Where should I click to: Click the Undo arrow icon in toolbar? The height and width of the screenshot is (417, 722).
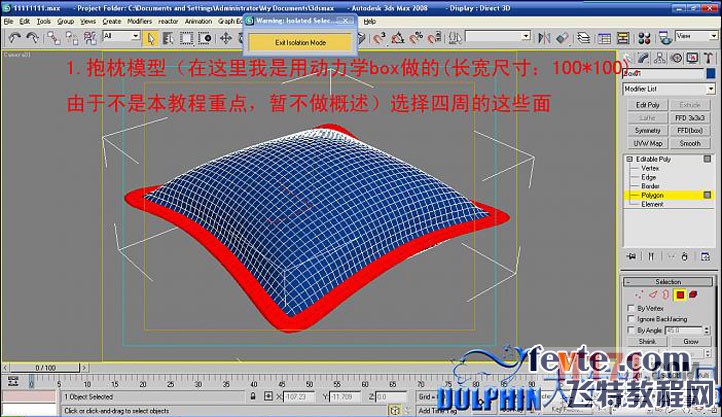[15, 37]
